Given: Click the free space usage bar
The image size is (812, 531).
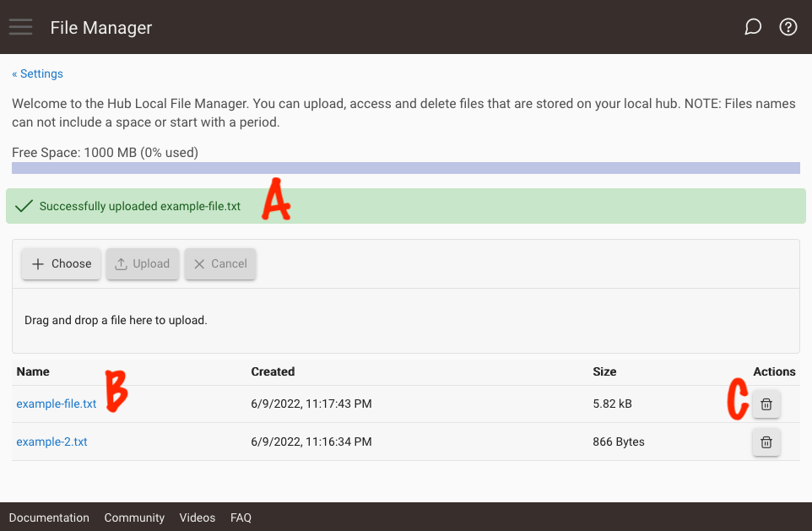Looking at the screenshot, I should pos(406,168).
